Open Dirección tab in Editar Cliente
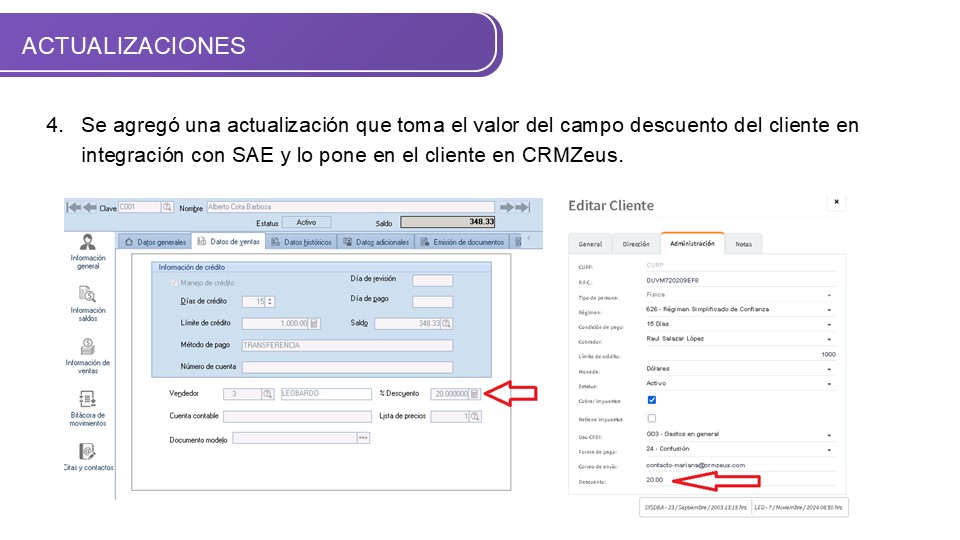The height and width of the screenshot is (540, 960). 636,244
